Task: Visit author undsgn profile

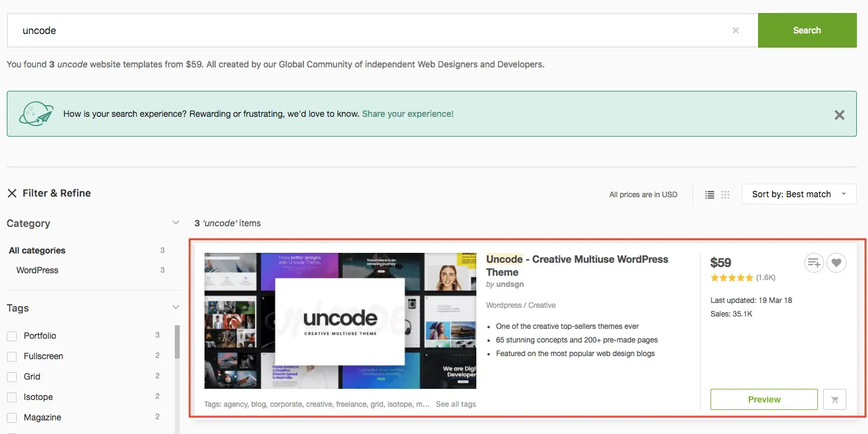Action: tap(510, 284)
